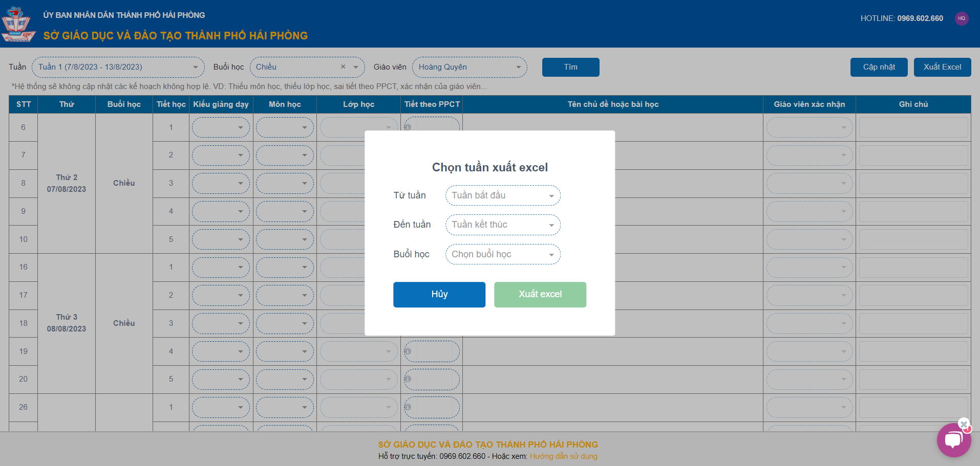Screen dimensions: 980x466
Task: Expand the Tuần bắt đầu dropdown
Action: tap(502, 195)
